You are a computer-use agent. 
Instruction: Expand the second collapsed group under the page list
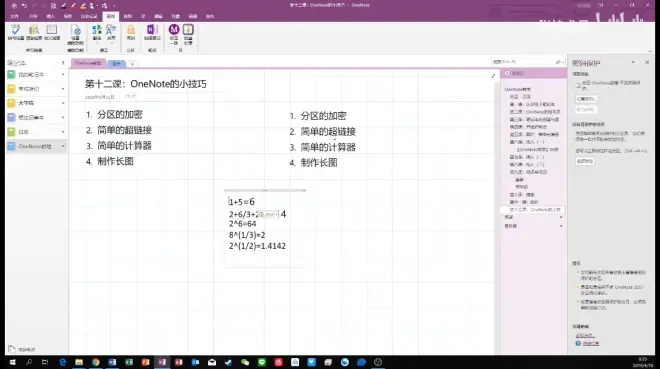[561, 226]
